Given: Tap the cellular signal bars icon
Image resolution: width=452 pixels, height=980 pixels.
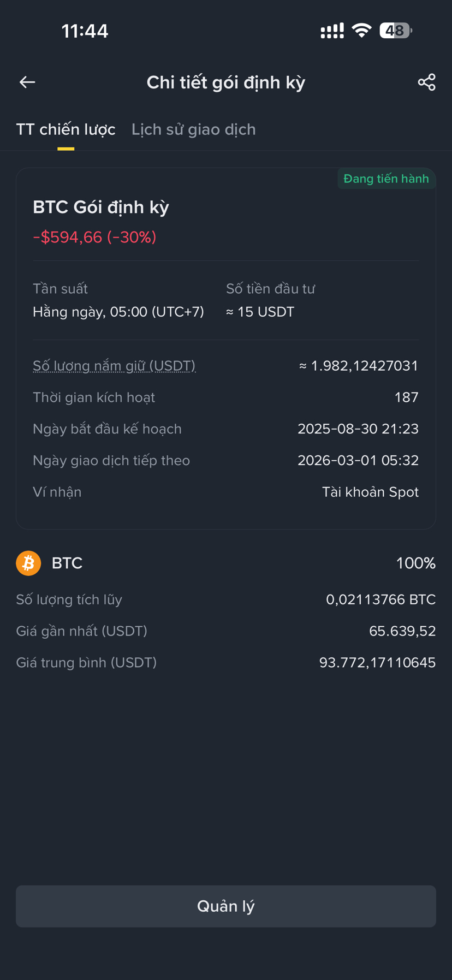Looking at the screenshot, I should [332, 31].
